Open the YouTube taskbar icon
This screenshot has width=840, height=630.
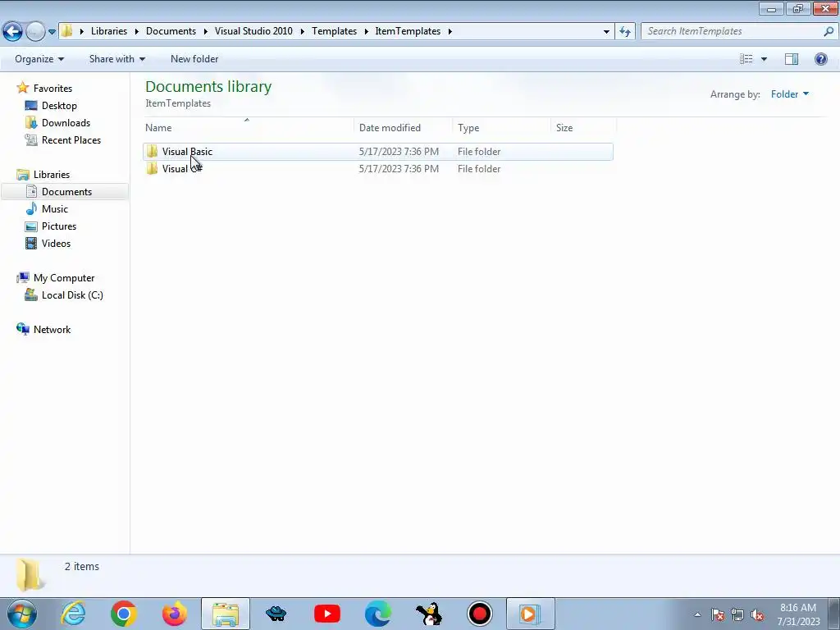[326, 614]
